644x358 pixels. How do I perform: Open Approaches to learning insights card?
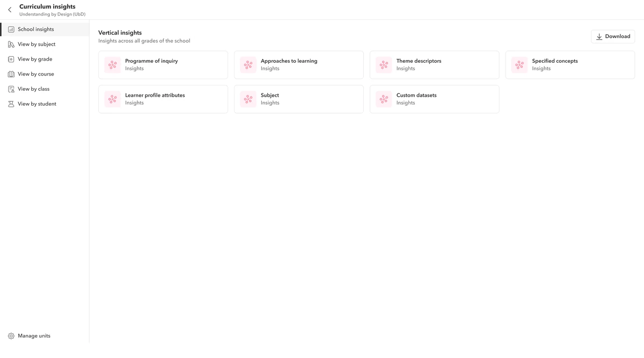(299, 65)
